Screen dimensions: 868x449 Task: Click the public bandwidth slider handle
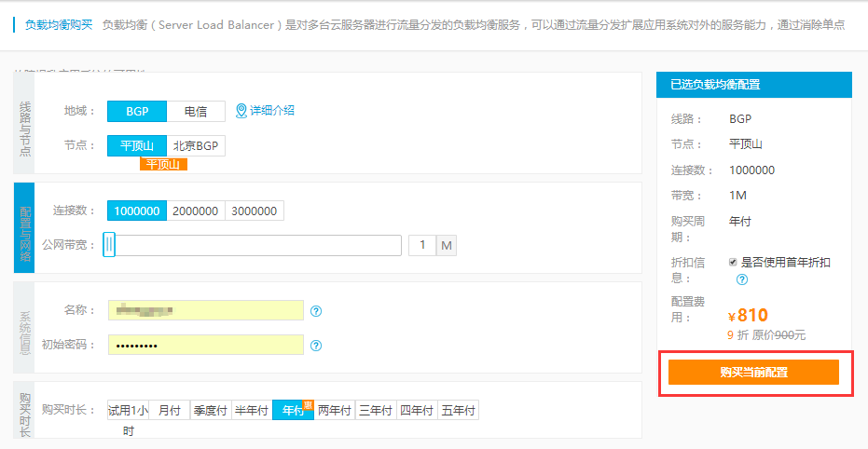[109, 245]
